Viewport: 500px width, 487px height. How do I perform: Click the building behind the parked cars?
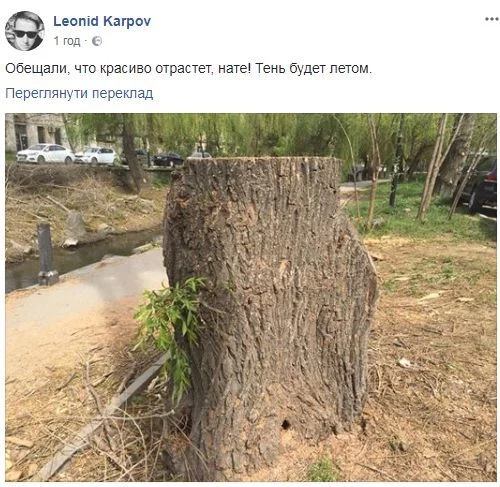pos(35,132)
